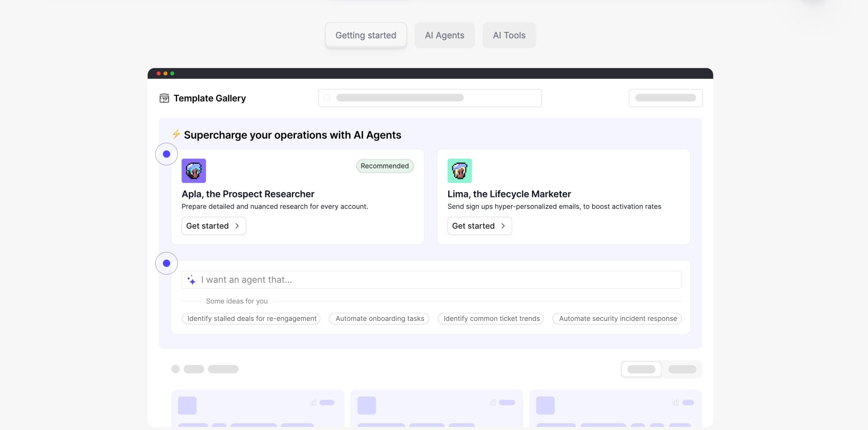This screenshot has width=868, height=430.
Task: Click the sparkle icon in agent prompt field
Action: [x=191, y=280]
